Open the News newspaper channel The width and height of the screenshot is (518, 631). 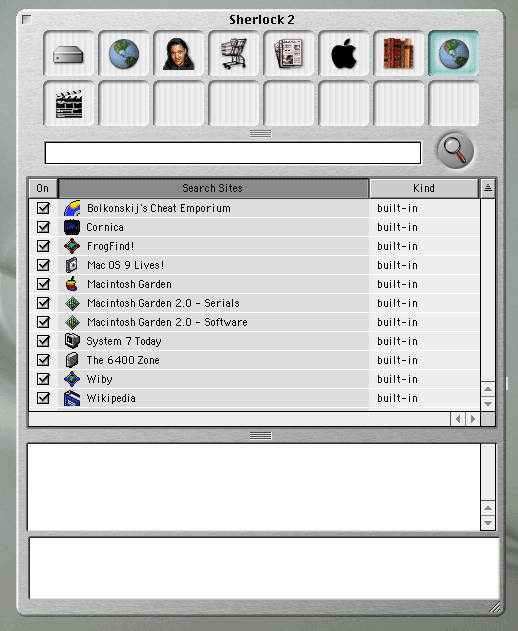tap(289, 54)
